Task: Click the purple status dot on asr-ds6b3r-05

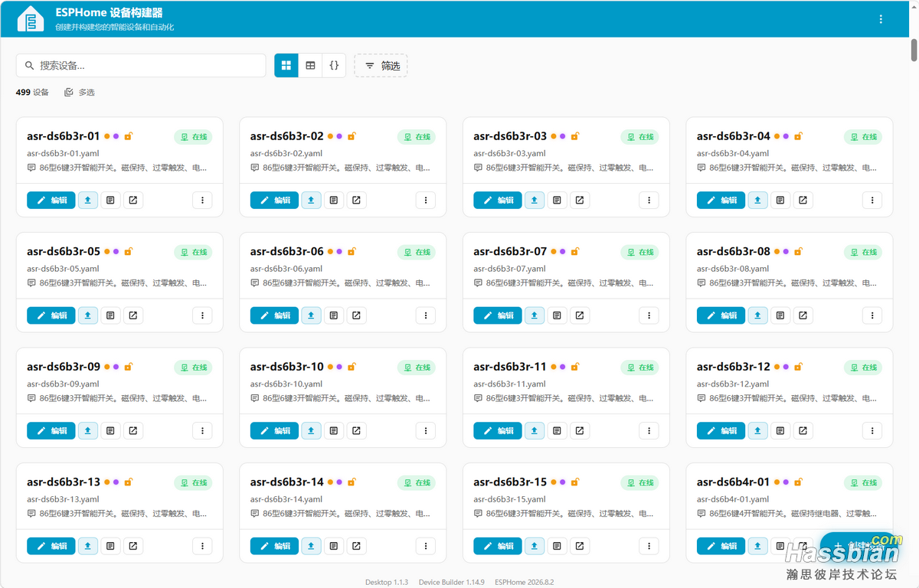Action: click(x=116, y=251)
